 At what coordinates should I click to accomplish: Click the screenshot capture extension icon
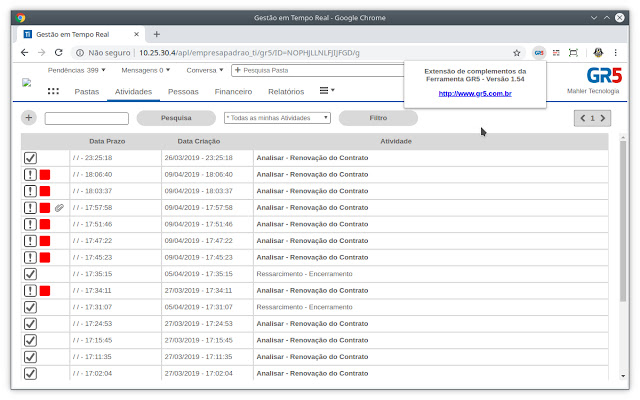[x=573, y=53]
